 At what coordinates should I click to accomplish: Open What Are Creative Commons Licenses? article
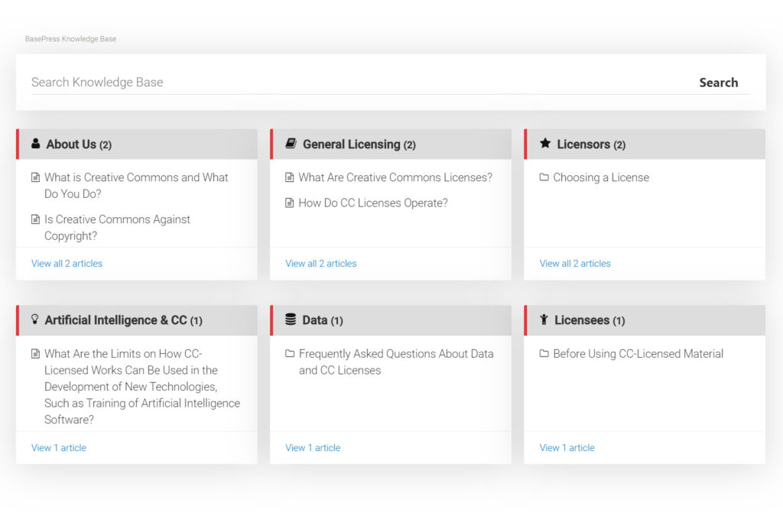click(x=395, y=177)
